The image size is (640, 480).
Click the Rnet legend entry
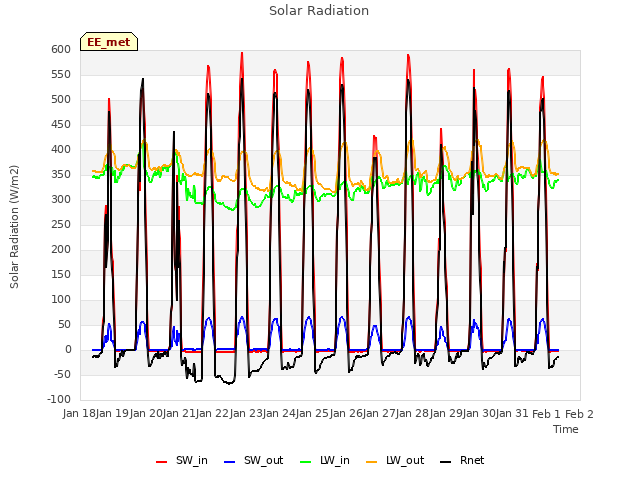462,461
